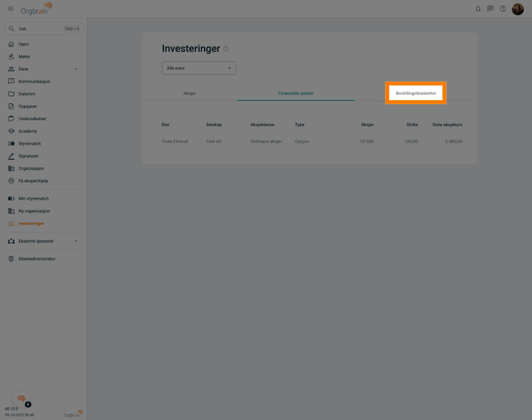Click the Investeringer chart icon

[x=11, y=224]
